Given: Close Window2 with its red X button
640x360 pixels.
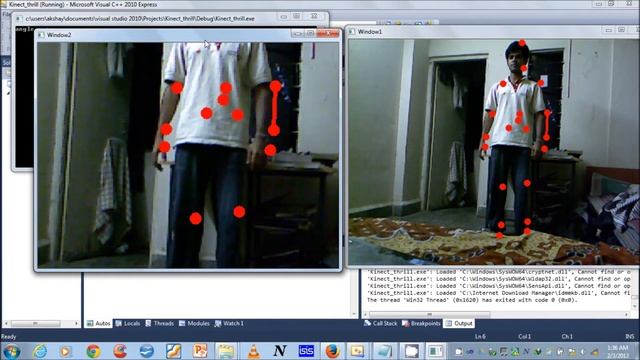Looking at the screenshot, I should click(x=328, y=33).
